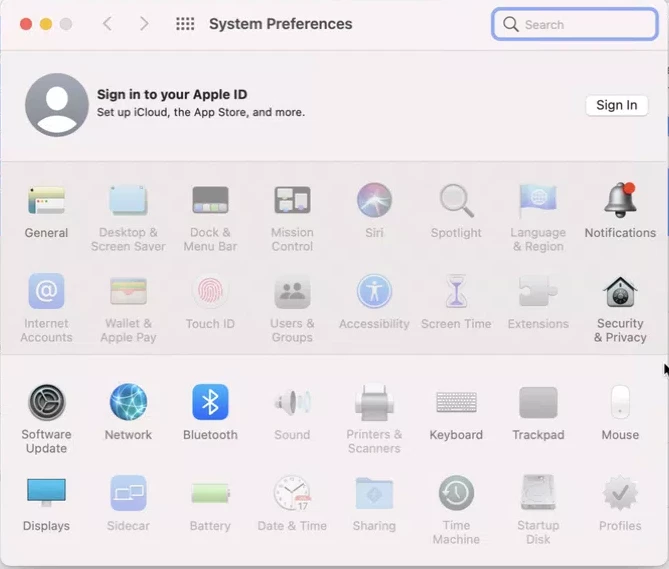Go forward with the right chevron
Image resolution: width=669 pixels, height=569 pixels.
pyautogui.click(x=144, y=24)
